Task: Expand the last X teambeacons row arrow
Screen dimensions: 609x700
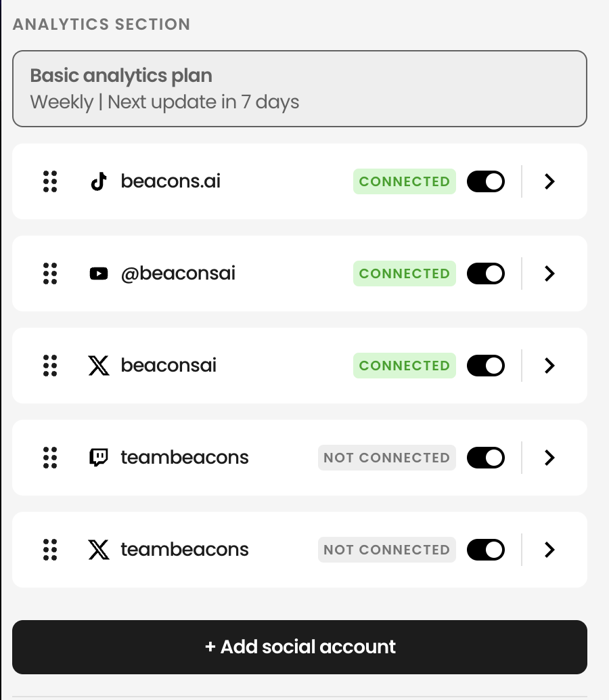Action: click(549, 550)
